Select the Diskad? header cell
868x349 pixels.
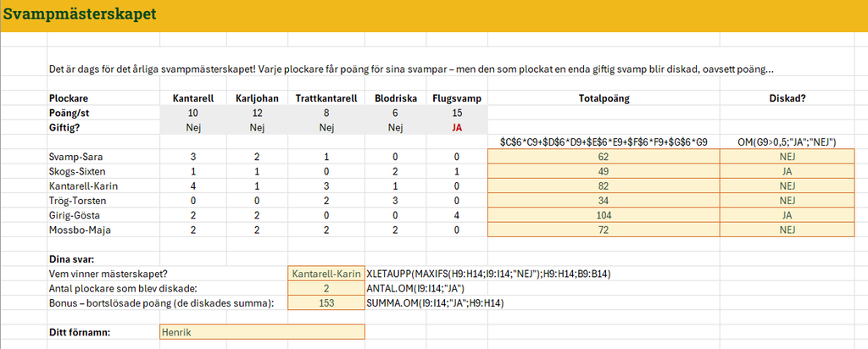tap(787, 98)
